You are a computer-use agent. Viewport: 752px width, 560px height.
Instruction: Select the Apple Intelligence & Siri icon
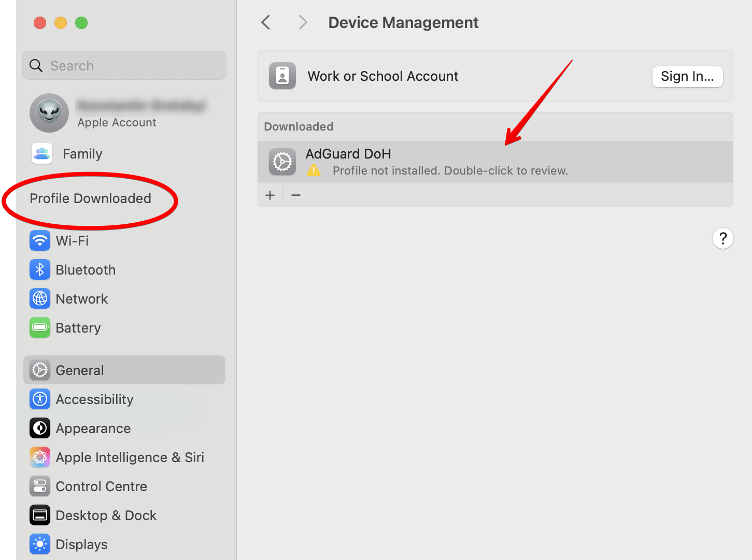pos(40,457)
